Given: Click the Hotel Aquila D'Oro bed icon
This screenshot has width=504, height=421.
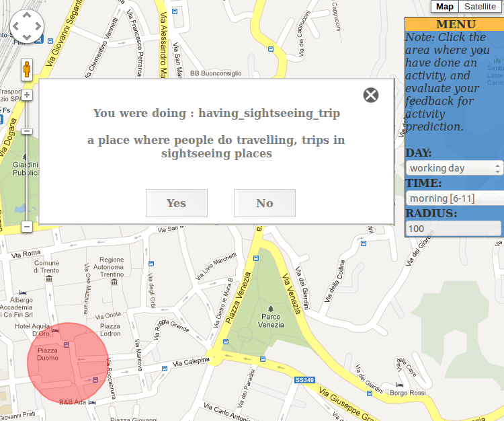Looking at the screenshot, I should click(55, 330).
